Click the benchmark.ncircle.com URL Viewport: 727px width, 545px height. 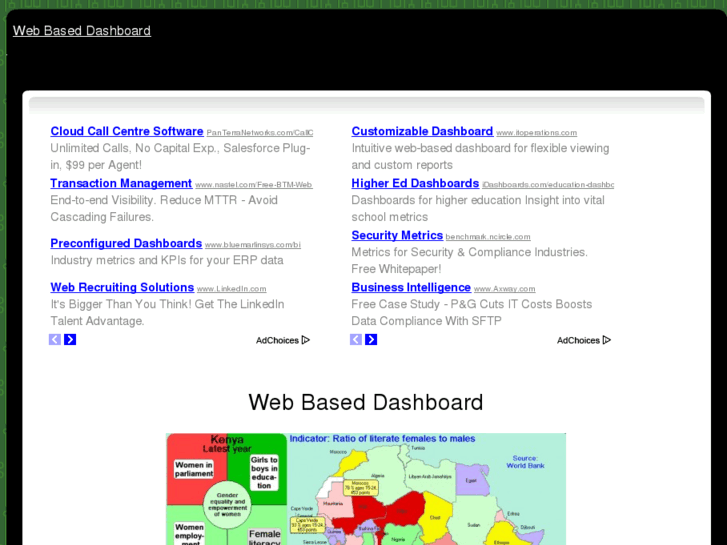(x=488, y=237)
